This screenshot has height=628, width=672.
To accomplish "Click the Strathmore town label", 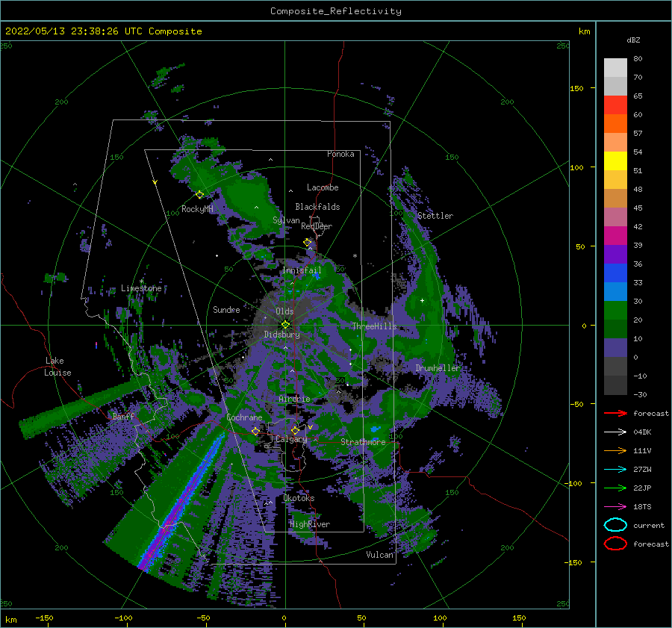I will coord(363,442).
